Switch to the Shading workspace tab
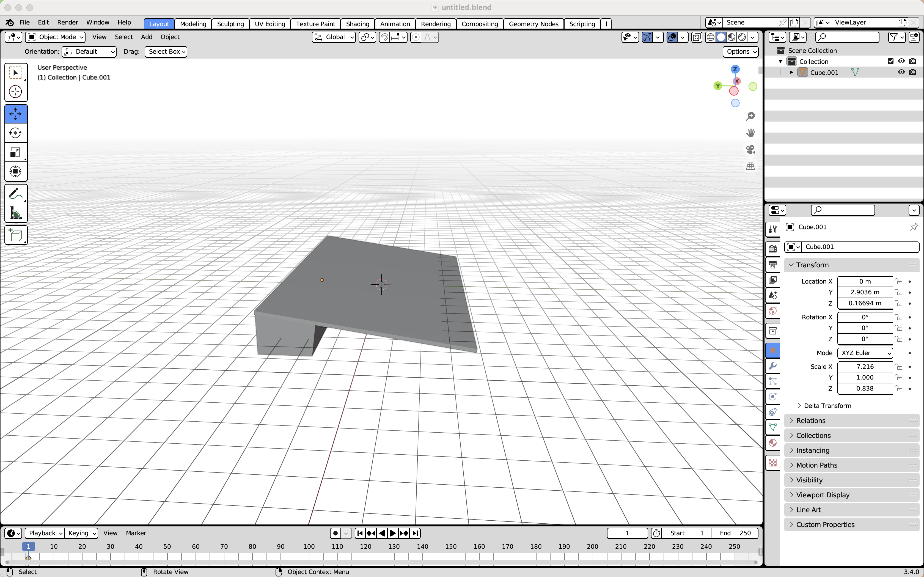The width and height of the screenshot is (924, 577). tap(358, 24)
